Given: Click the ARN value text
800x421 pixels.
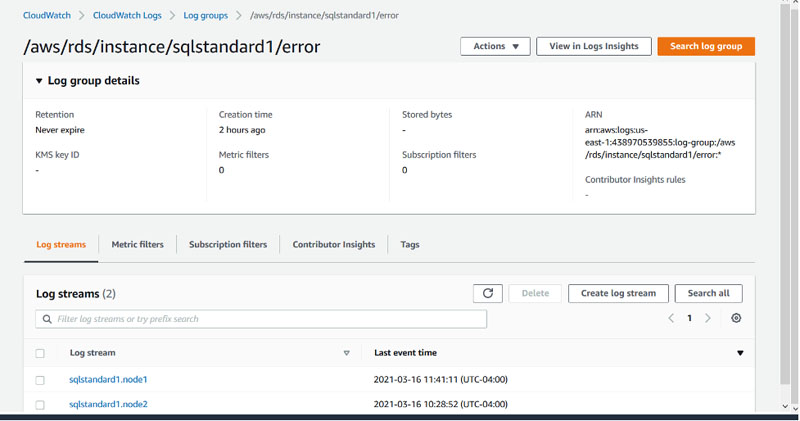Looking at the screenshot, I should click(x=660, y=142).
